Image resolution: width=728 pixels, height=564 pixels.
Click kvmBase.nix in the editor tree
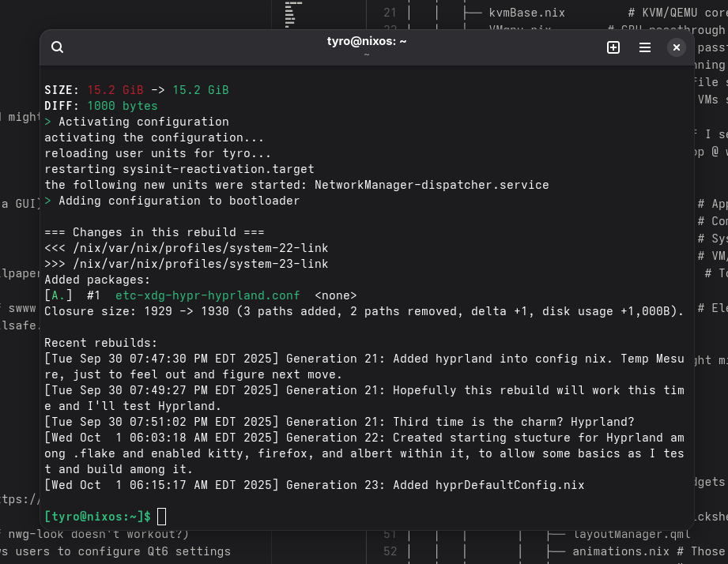pyautogui.click(x=526, y=13)
